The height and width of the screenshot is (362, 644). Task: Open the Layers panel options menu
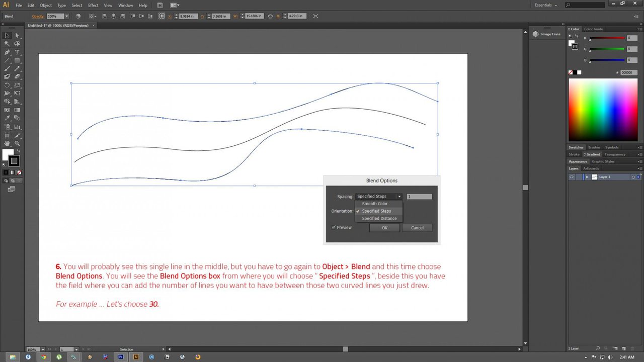[639, 168]
